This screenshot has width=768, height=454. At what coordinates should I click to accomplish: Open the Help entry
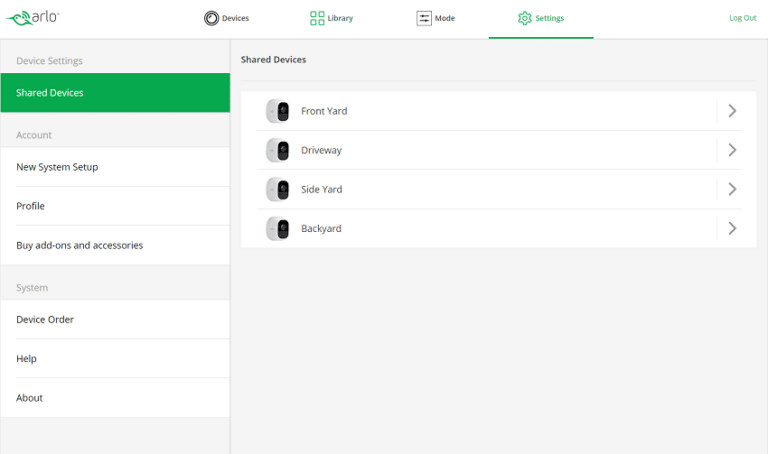(115, 358)
